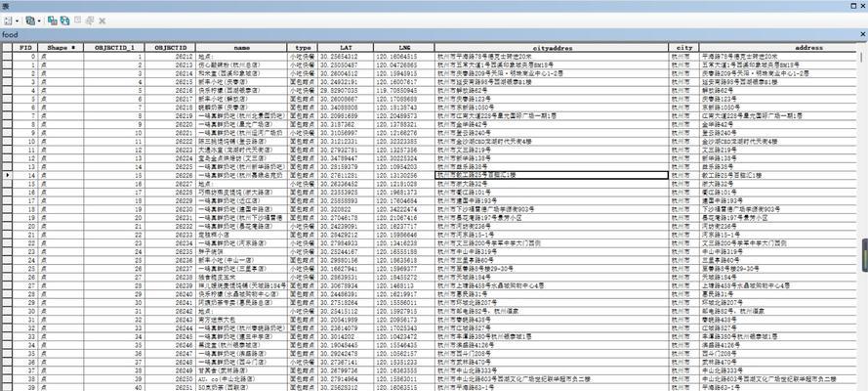868x391 pixels.
Task: Click the name cell 'AU. co' in FID 38 row
Action: pyautogui.click(x=241, y=379)
